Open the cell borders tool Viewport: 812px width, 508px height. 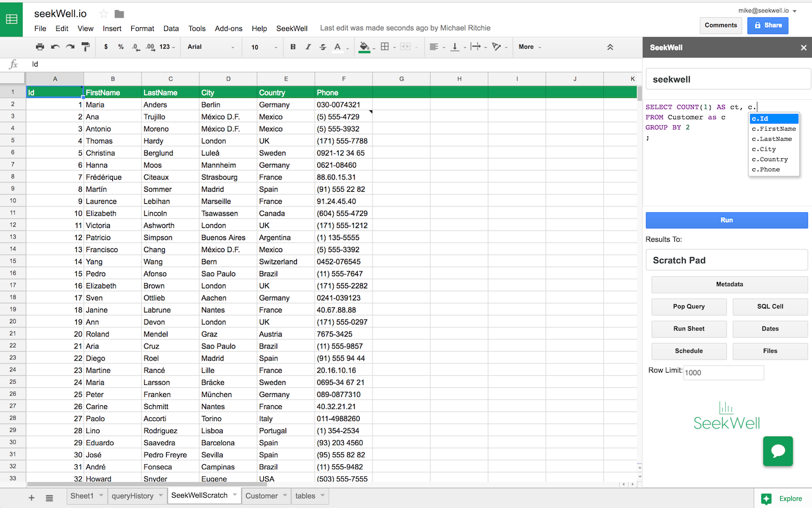point(384,47)
